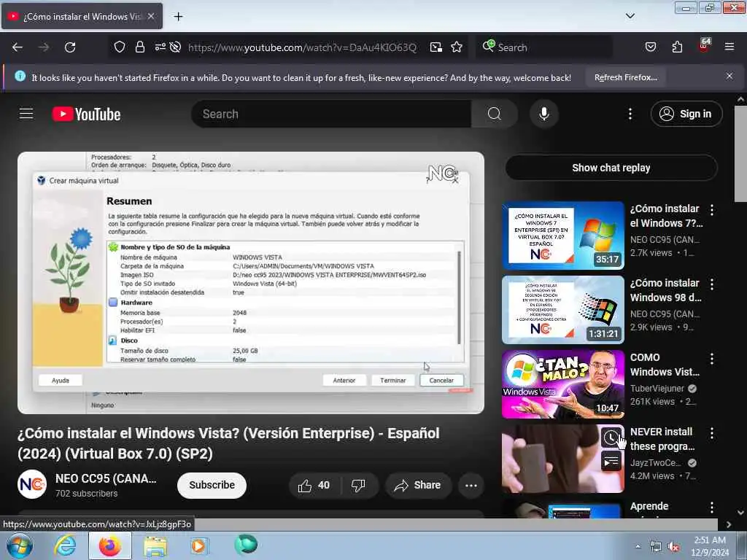Open options menu for the Aprende video
Screen dimensions: 747x560
(x=712, y=507)
